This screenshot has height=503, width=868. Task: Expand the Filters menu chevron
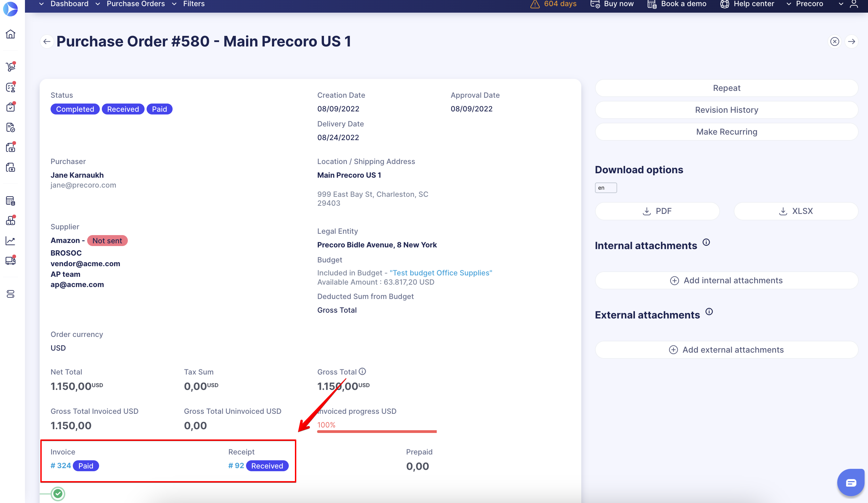click(174, 4)
